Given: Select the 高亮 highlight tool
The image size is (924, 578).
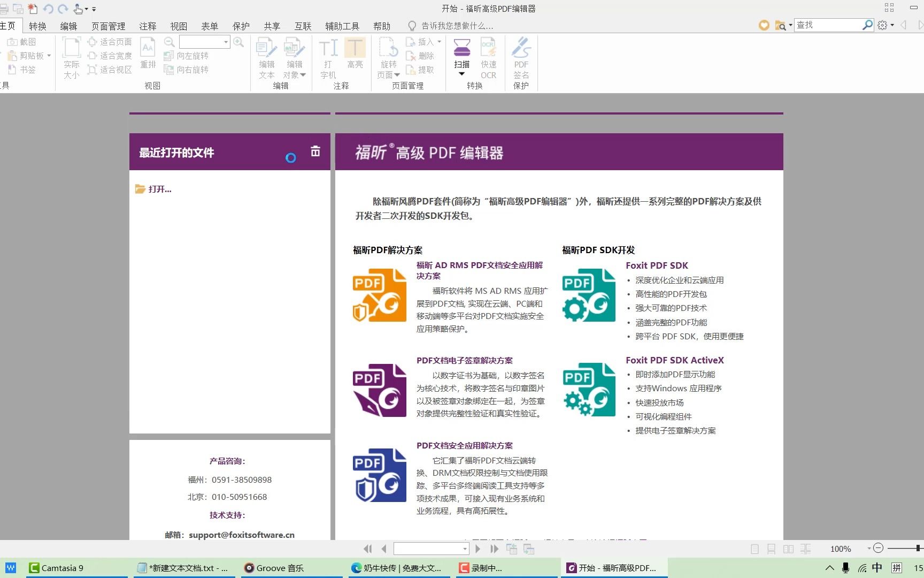Looking at the screenshot, I should point(355,54).
